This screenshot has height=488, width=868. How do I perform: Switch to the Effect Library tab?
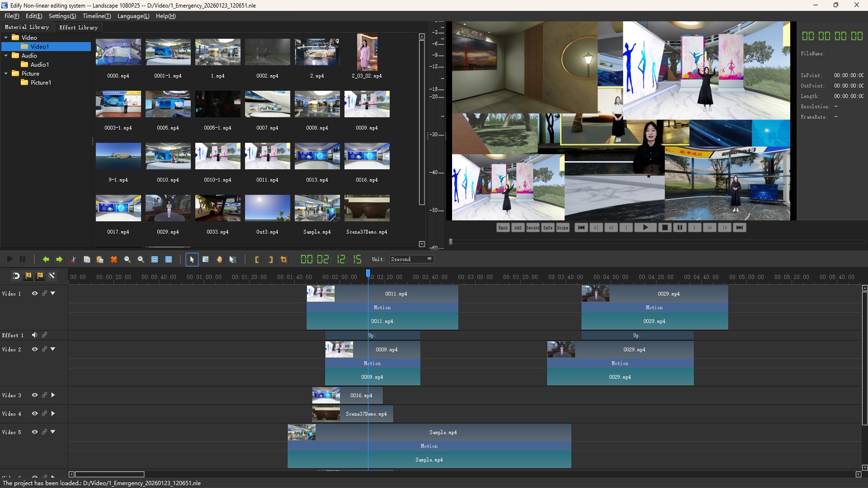tap(78, 28)
